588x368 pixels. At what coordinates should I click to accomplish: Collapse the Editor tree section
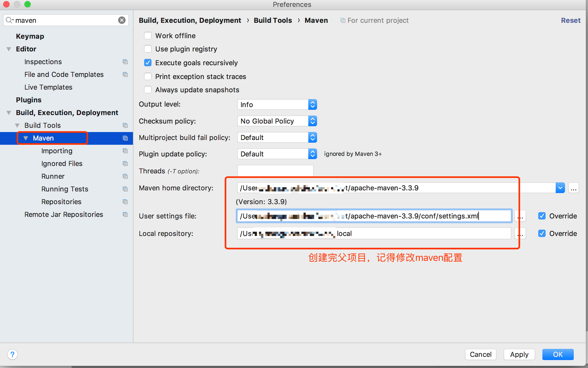[x=9, y=49]
